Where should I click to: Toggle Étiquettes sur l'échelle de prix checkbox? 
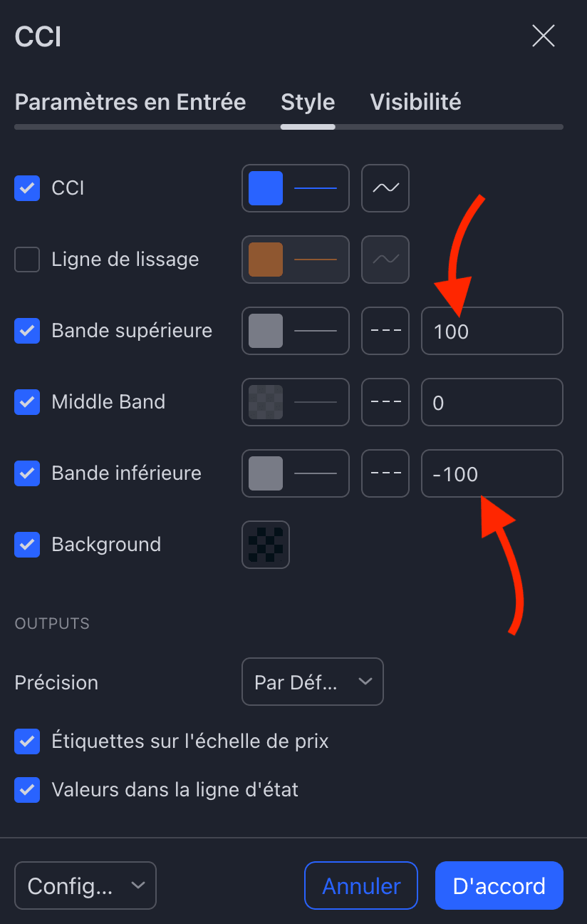pyautogui.click(x=27, y=741)
